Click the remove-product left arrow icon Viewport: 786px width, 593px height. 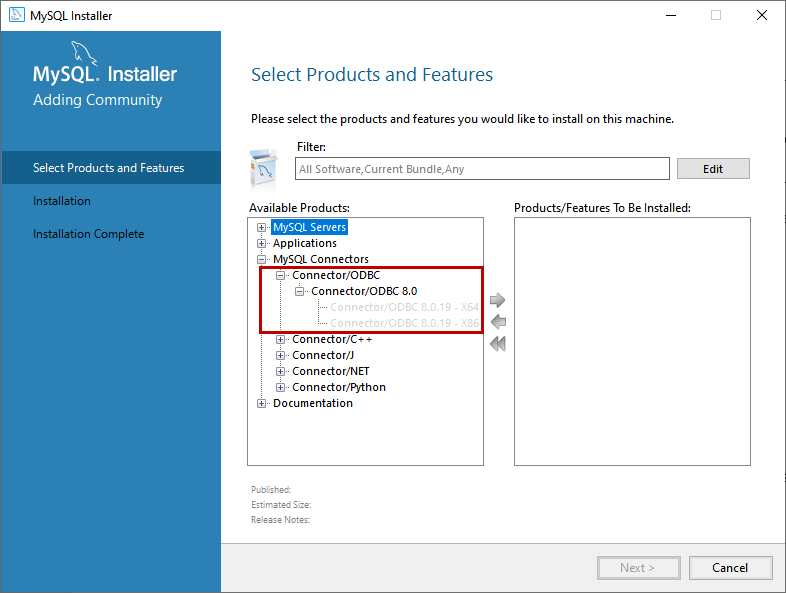tap(498, 322)
